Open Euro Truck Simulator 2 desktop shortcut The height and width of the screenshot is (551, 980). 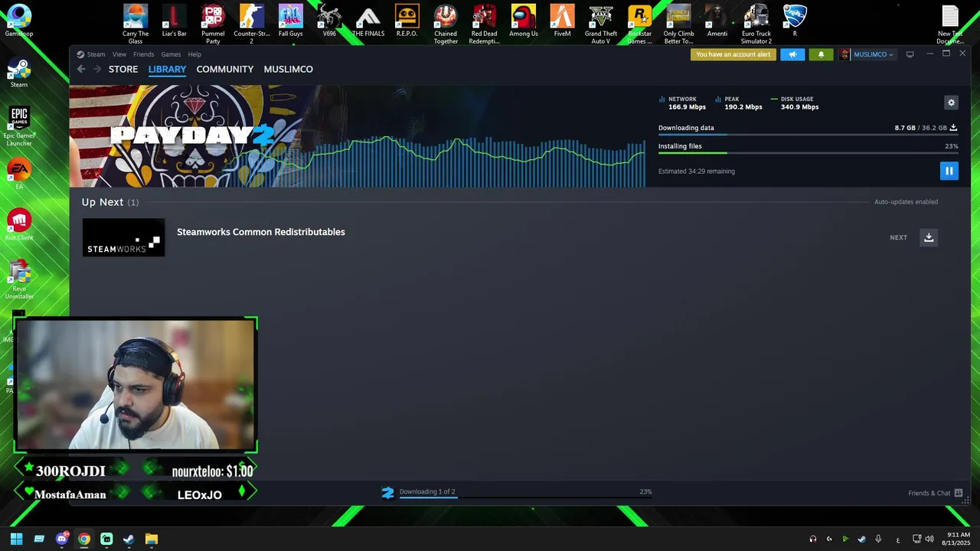756,24
